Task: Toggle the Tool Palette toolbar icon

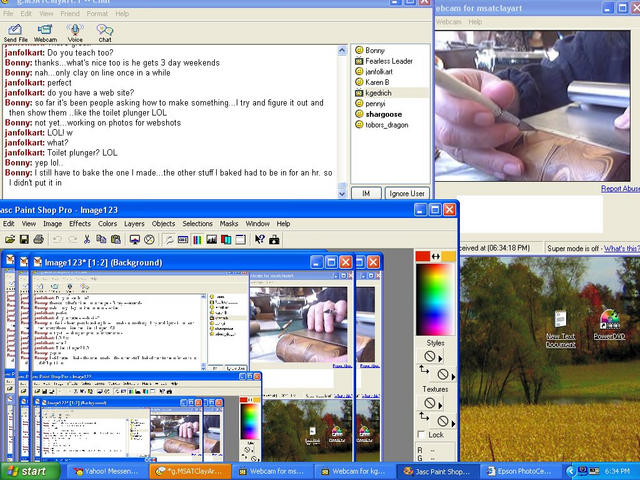Action: [x=169, y=239]
